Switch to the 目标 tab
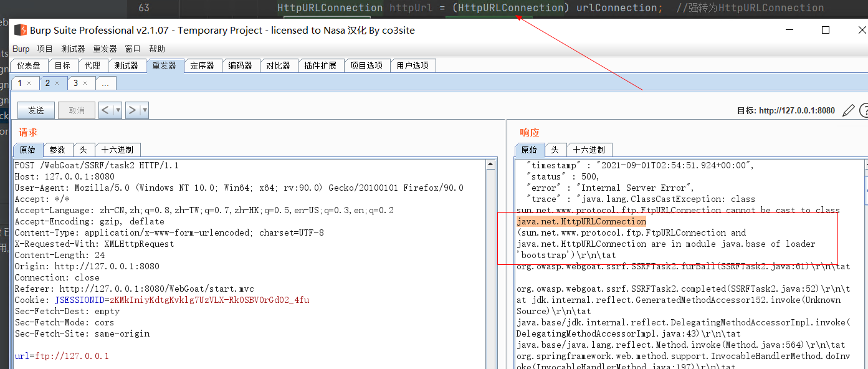This screenshot has width=868, height=369. pos(62,65)
